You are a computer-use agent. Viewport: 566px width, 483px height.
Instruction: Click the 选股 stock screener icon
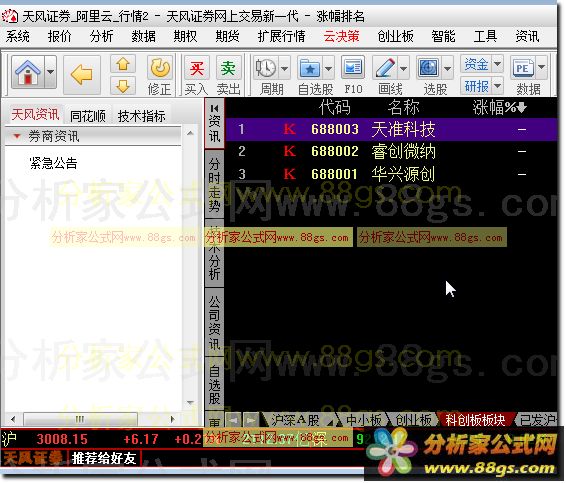pyautogui.click(x=428, y=68)
